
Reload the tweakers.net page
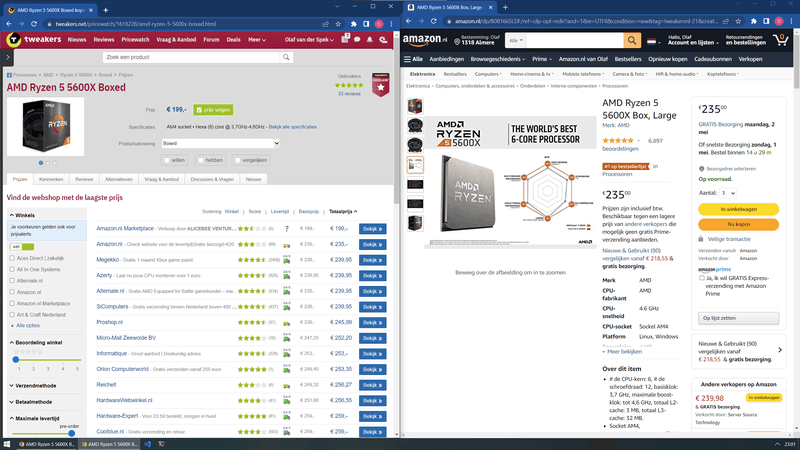click(34, 23)
